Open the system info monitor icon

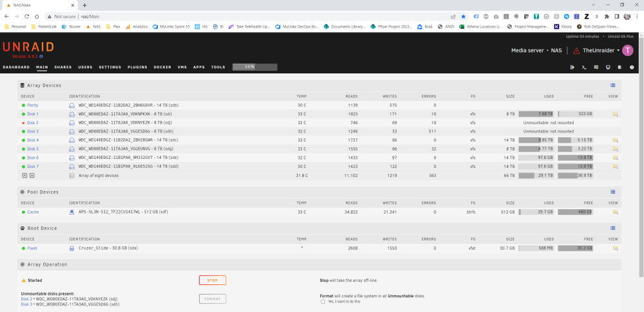608,68
